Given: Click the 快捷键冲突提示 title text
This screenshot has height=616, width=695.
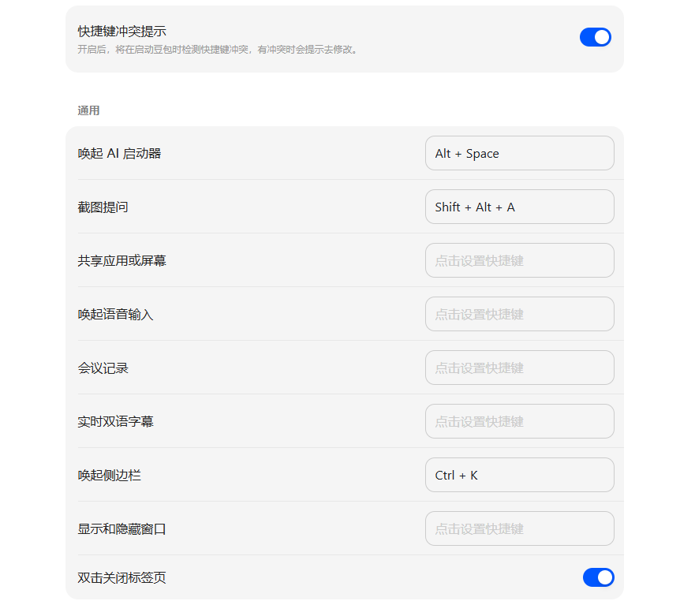Looking at the screenshot, I should click(121, 32).
